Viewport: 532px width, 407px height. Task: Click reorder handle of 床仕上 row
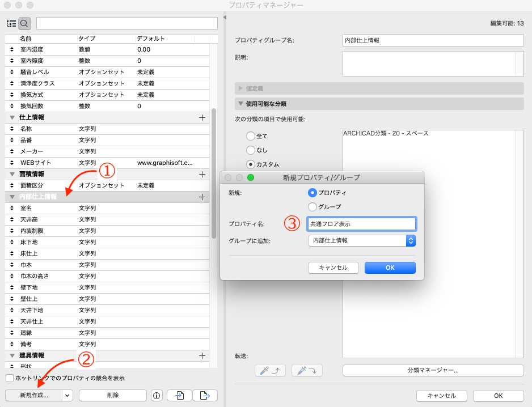pos(12,254)
